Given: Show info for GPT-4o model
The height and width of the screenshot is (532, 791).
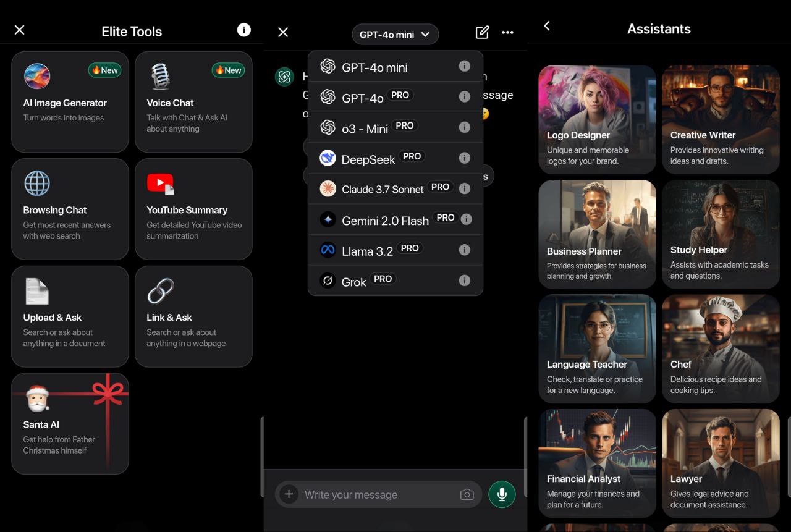Looking at the screenshot, I should pyautogui.click(x=465, y=96).
